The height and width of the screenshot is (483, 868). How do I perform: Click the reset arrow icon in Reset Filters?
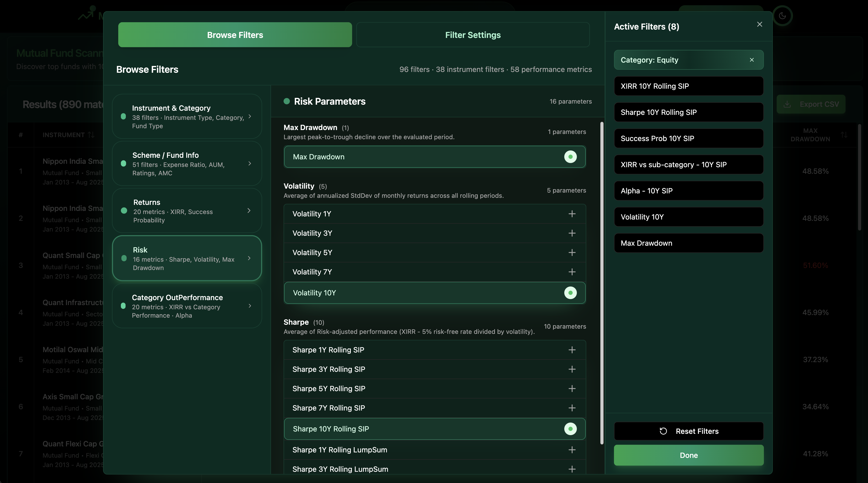pos(663,431)
